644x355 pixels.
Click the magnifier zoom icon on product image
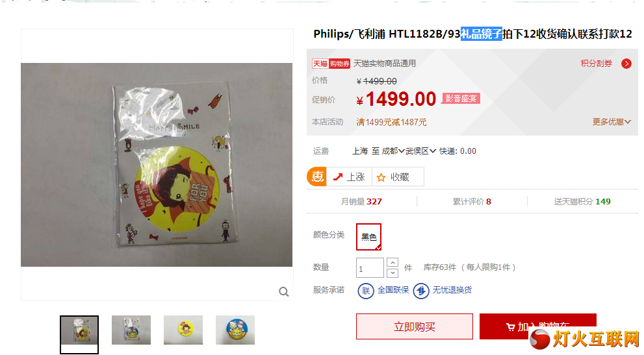pyautogui.click(x=284, y=292)
